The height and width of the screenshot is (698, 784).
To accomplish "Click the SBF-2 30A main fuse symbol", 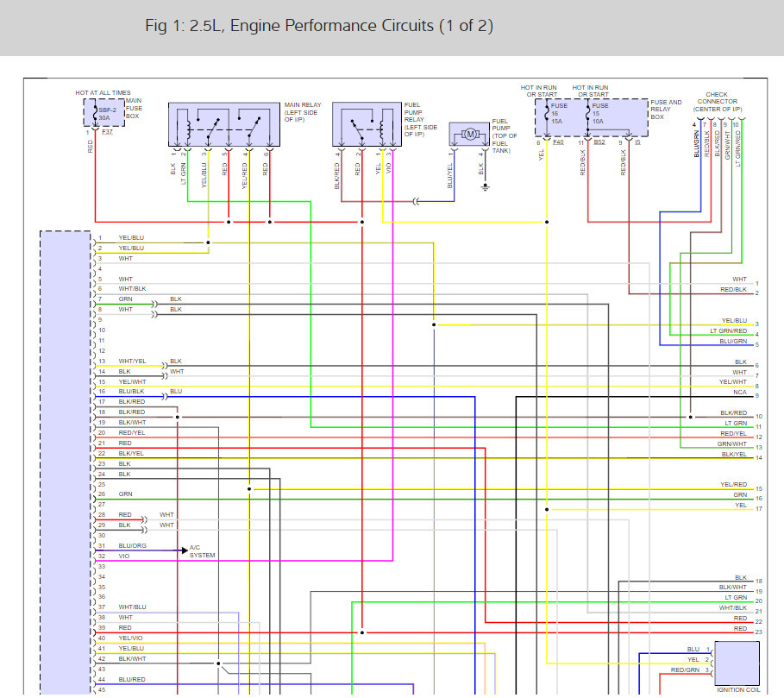I will [91, 112].
